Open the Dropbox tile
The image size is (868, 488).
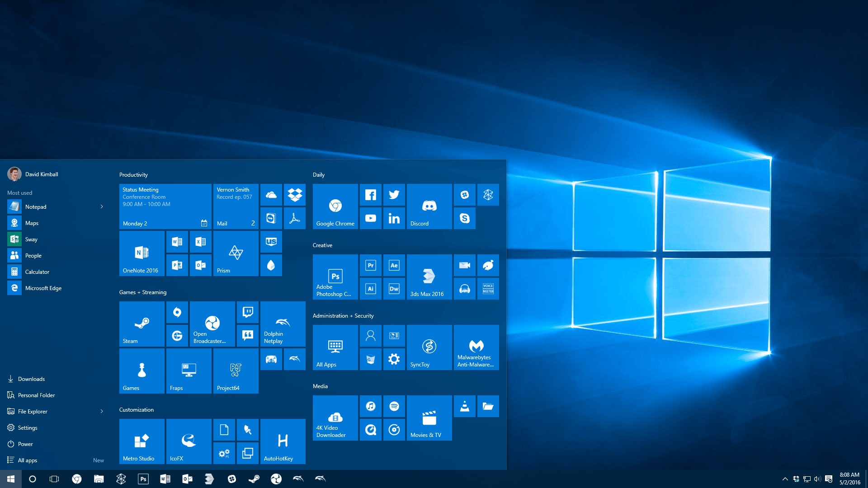click(295, 195)
